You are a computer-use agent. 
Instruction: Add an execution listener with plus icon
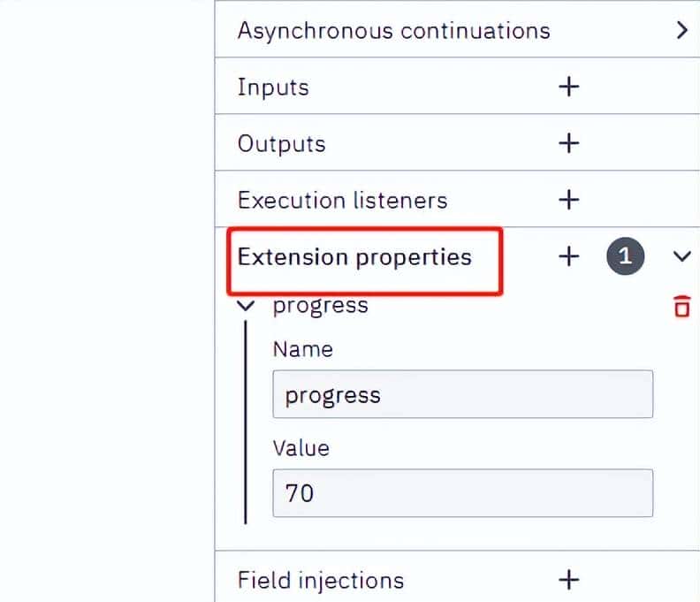[569, 200]
